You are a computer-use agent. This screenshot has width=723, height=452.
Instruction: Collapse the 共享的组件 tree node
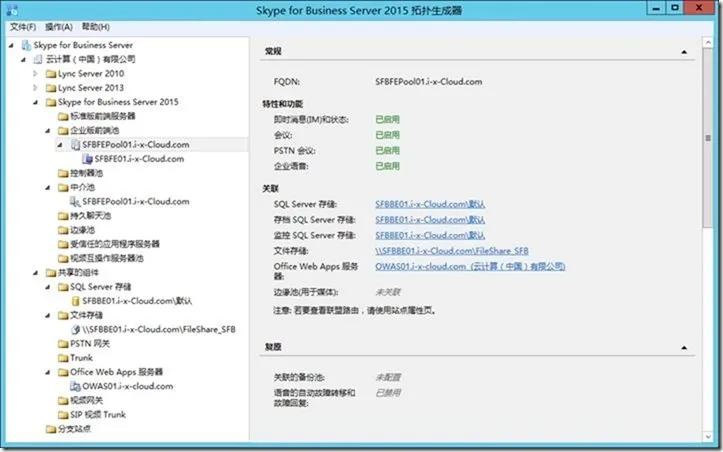point(36,273)
